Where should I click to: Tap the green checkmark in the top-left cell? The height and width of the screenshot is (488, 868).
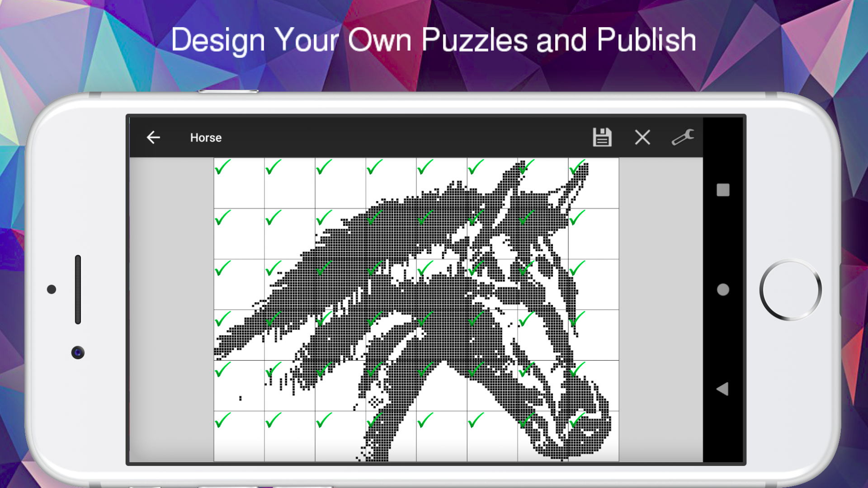pos(222,169)
